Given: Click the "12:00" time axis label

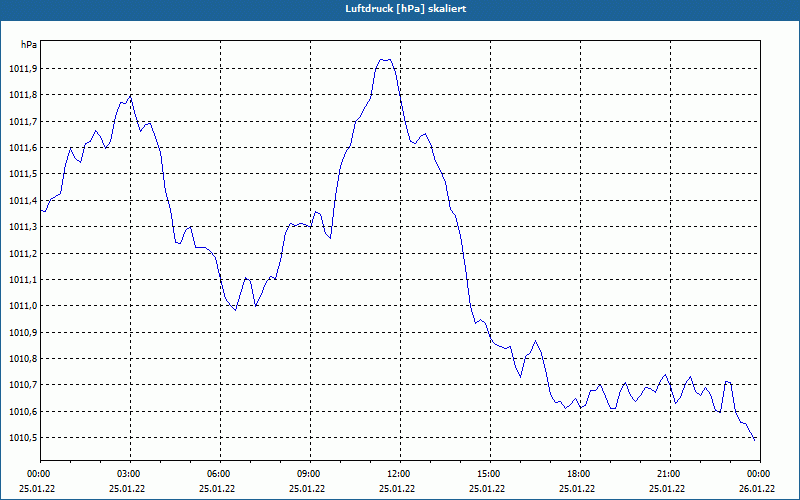Looking at the screenshot, I should [396, 474].
